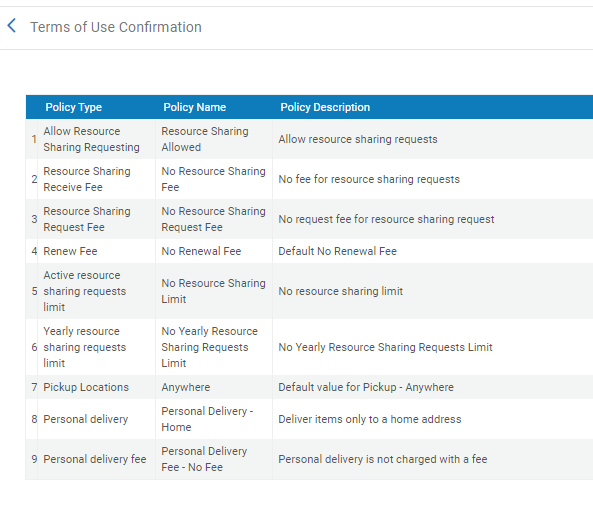Viewport: 593px width, 528px height.
Task: Select the Personal delivery fee row
Action: (309, 459)
